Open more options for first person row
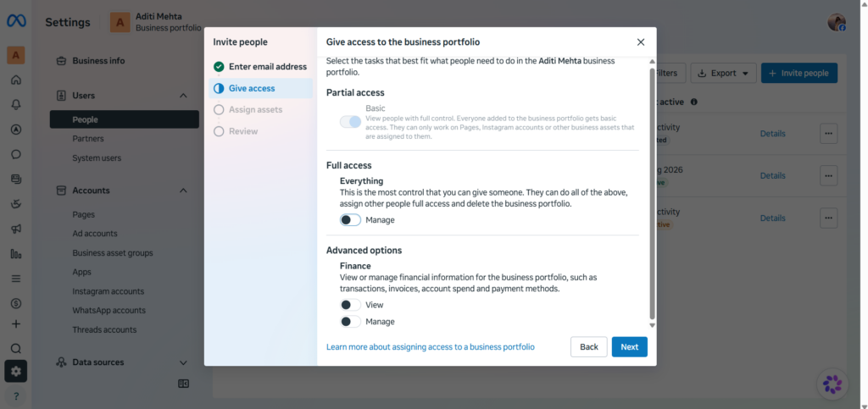This screenshot has height=409, width=868. click(828, 133)
